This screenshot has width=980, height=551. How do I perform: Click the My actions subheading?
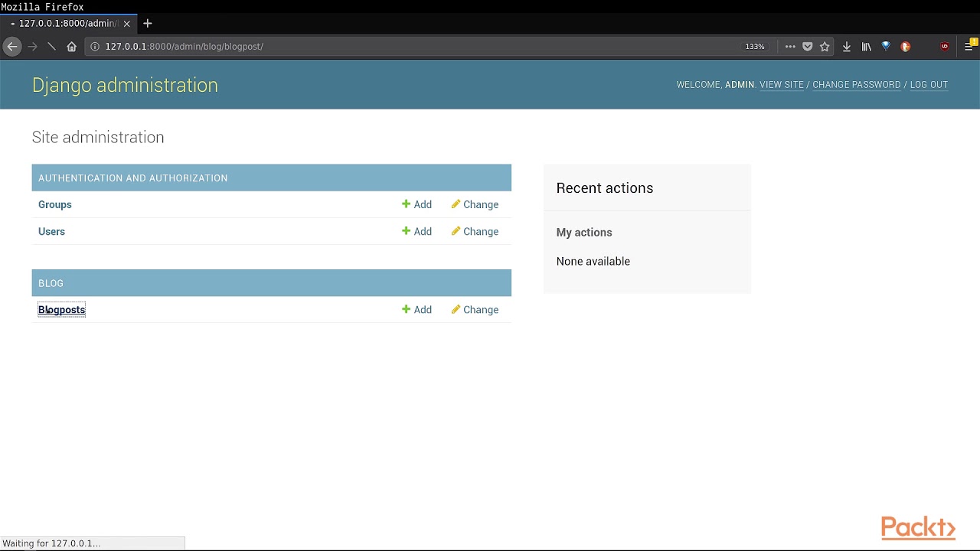584,233
